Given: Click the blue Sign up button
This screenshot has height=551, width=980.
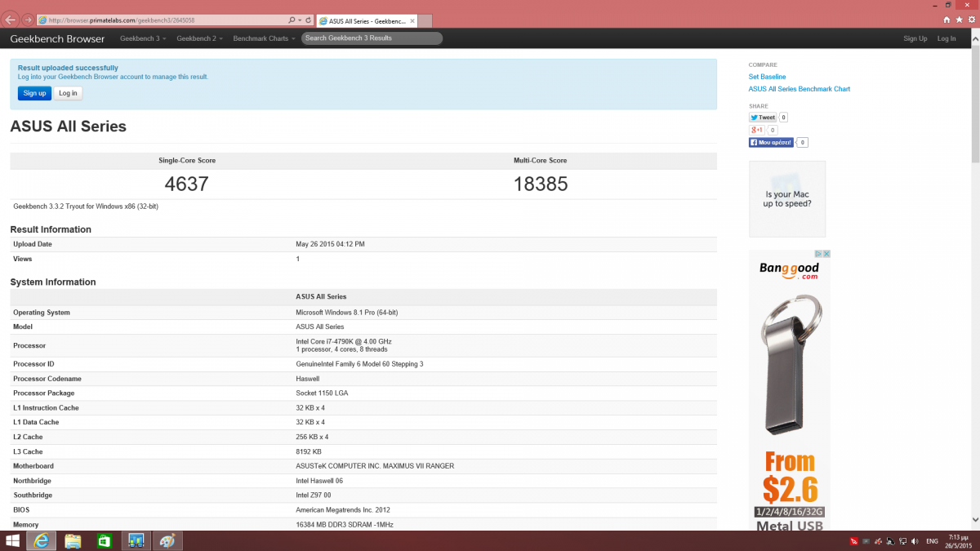Looking at the screenshot, I should tap(34, 93).
